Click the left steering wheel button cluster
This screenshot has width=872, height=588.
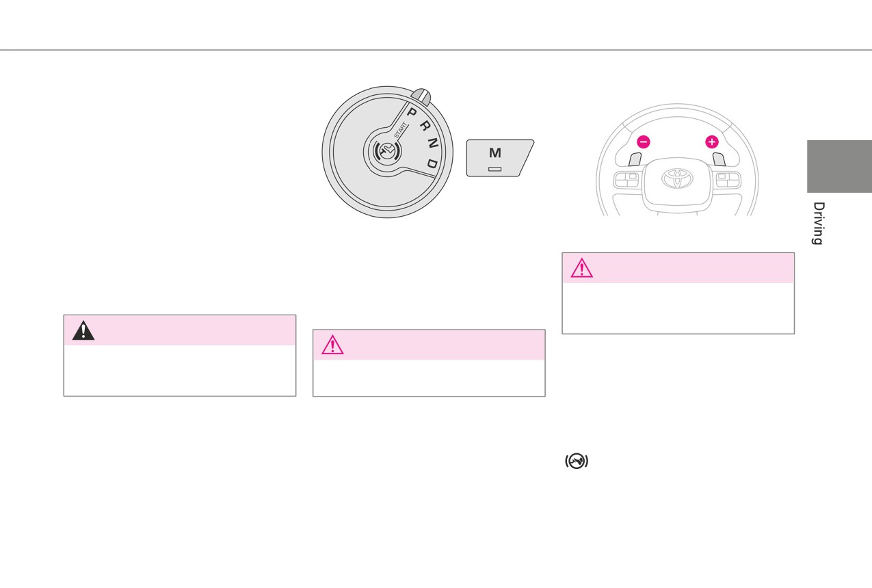coord(626,181)
